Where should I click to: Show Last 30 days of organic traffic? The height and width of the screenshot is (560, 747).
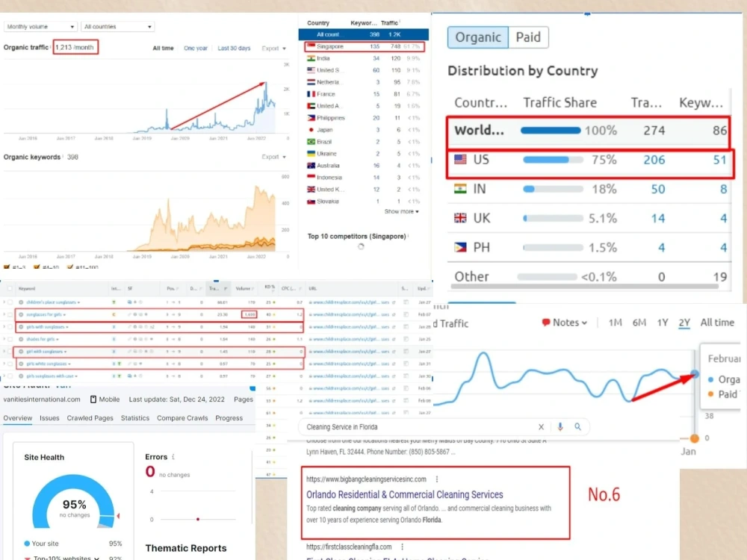tap(234, 48)
